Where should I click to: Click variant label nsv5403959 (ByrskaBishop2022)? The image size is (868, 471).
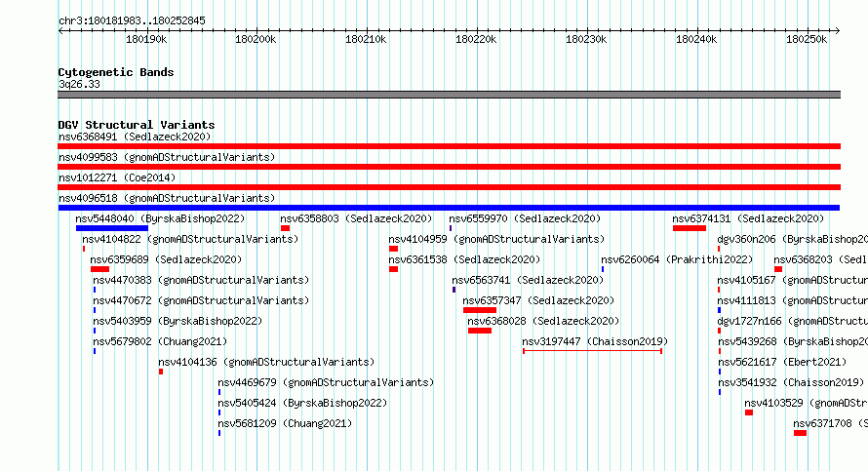(x=178, y=321)
